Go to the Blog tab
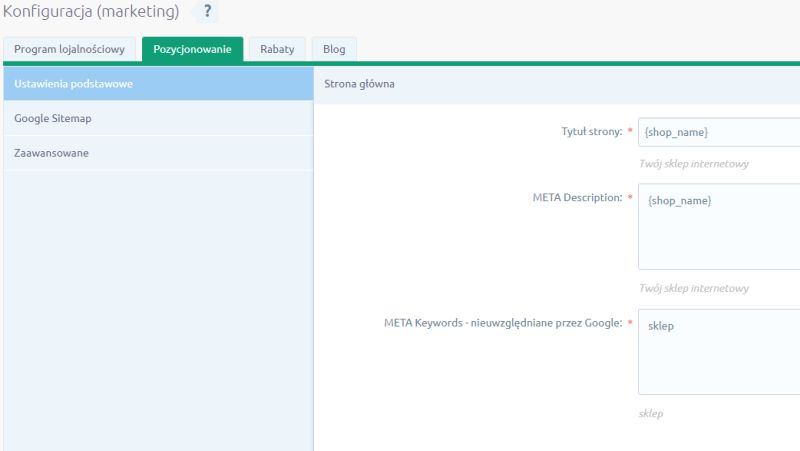Screen dimensions: 800x451 pyautogui.click(x=334, y=49)
